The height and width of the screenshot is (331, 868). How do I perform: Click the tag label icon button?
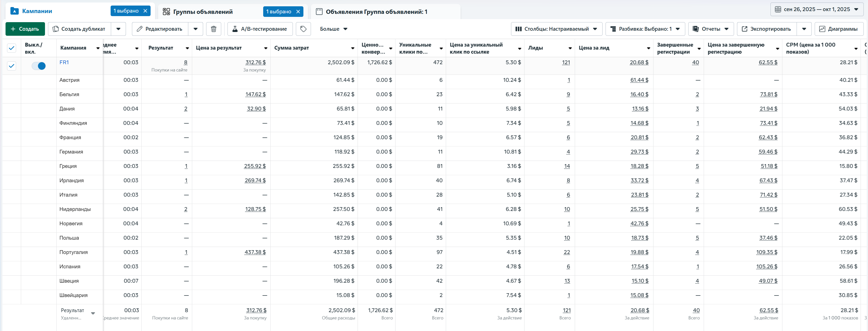tap(303, 29)
